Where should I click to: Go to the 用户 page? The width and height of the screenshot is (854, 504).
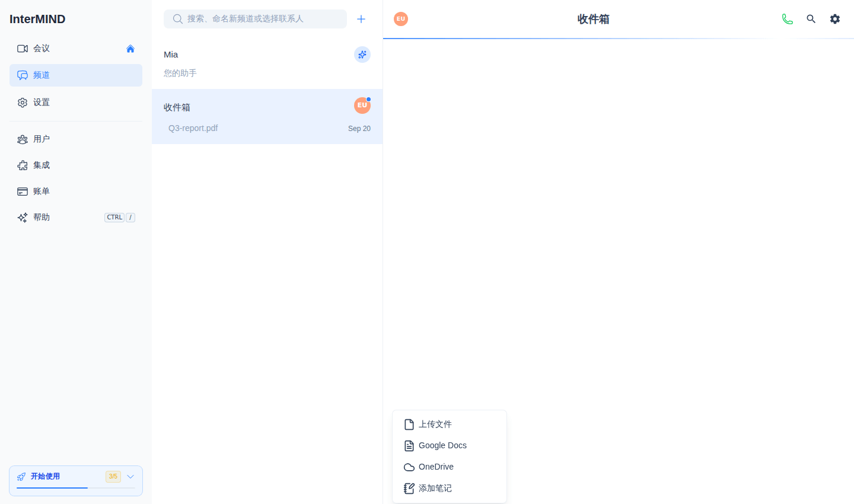(x=76, y=139)
